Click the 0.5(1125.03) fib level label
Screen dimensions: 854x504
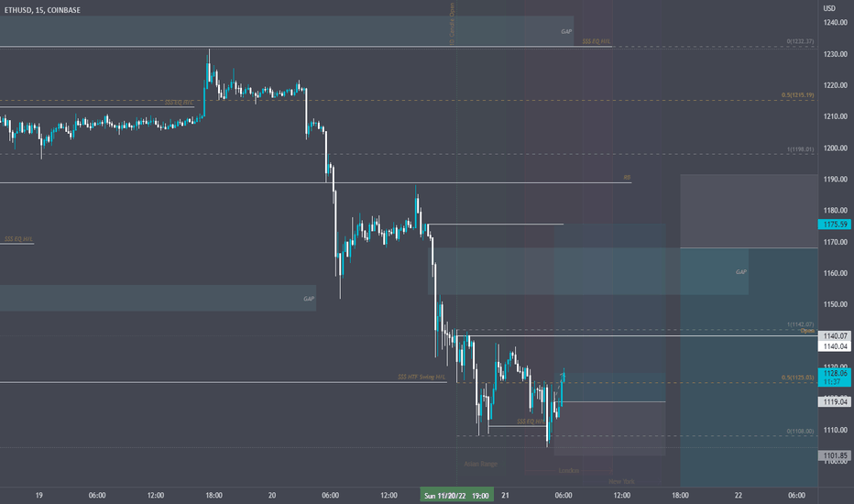tap(797, 378)
